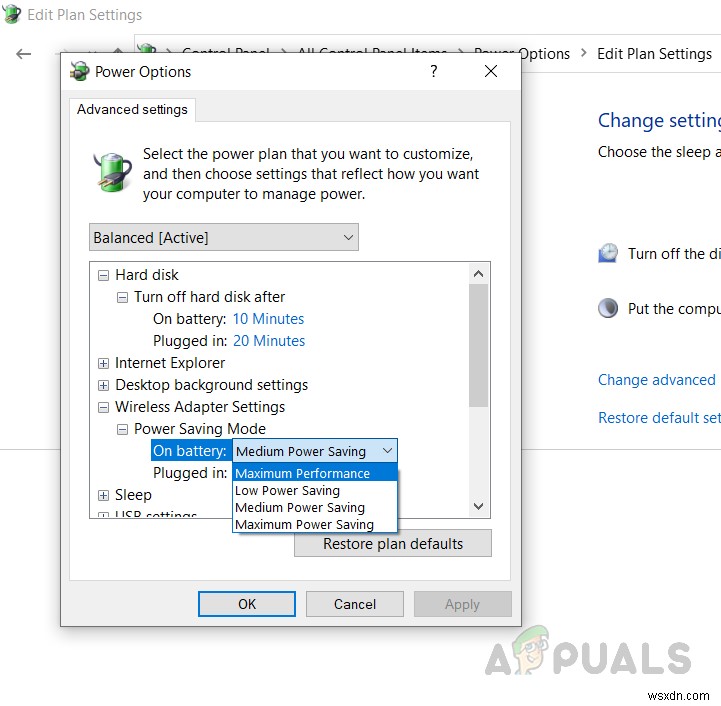721x706 pixels.
Task: Click Edit Plan Settings breadcrumb
Action: click(x=654, y=54)
